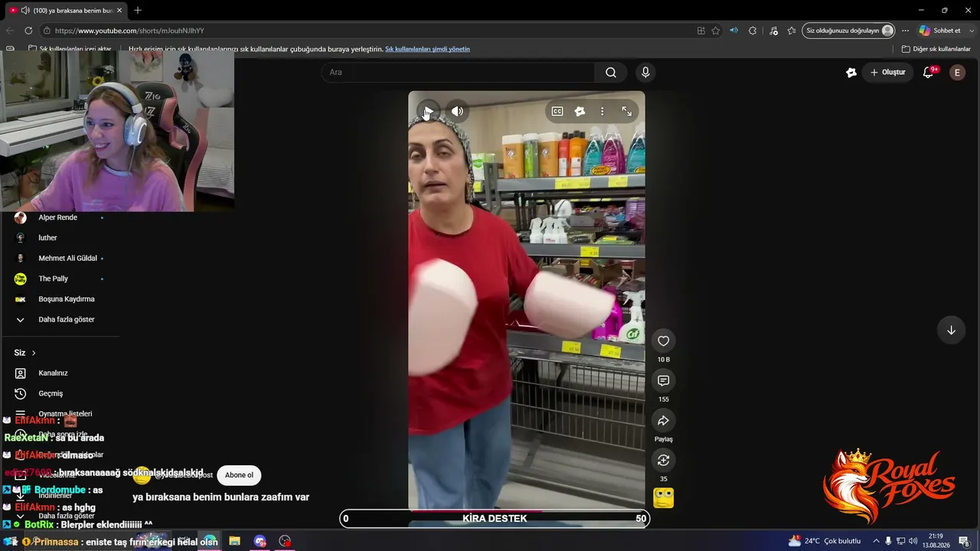Click the Oluştur create button
Image resolution: width=980 pixels, height=551 pixels.
coord(888,73)
